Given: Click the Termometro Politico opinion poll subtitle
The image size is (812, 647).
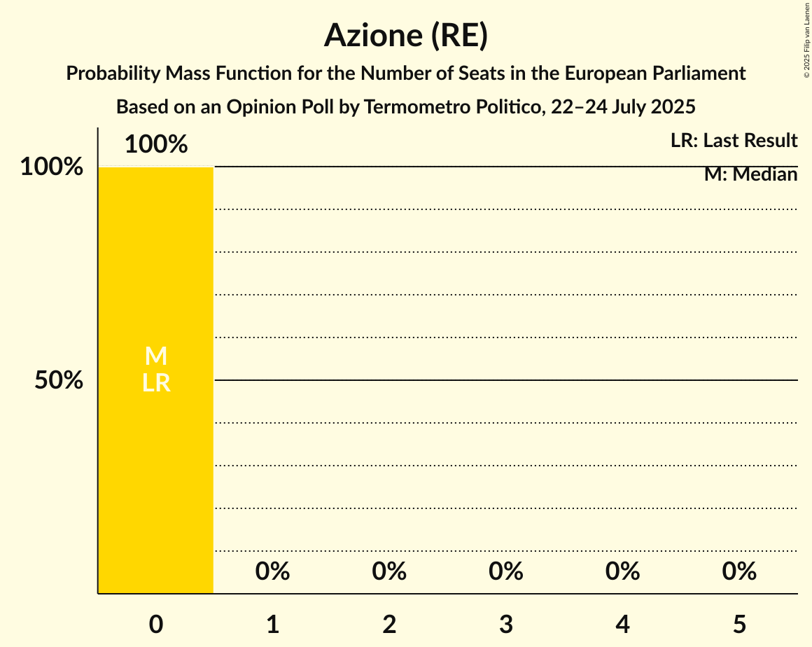Looking at the screenshot, I should [x=405, y=107].
